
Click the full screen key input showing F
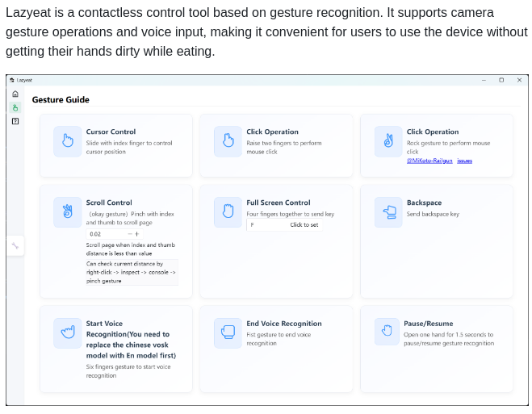[266, 225]
